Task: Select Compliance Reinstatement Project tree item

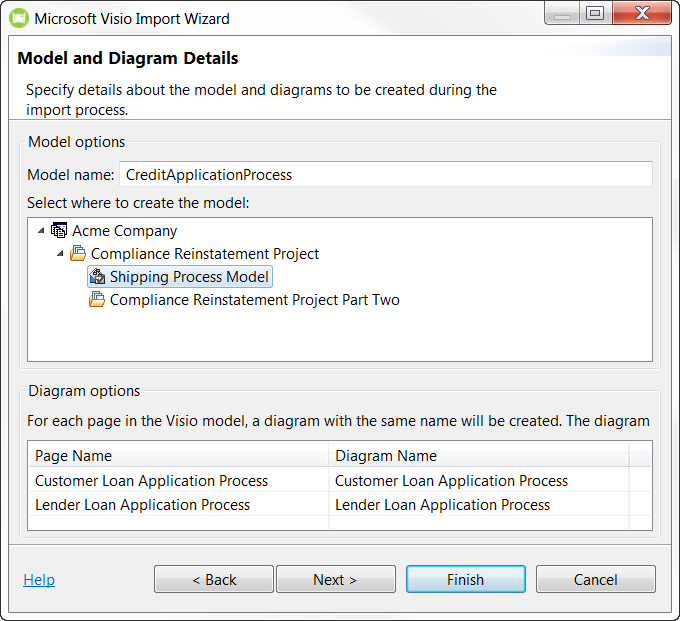Action: click(205, 254)
